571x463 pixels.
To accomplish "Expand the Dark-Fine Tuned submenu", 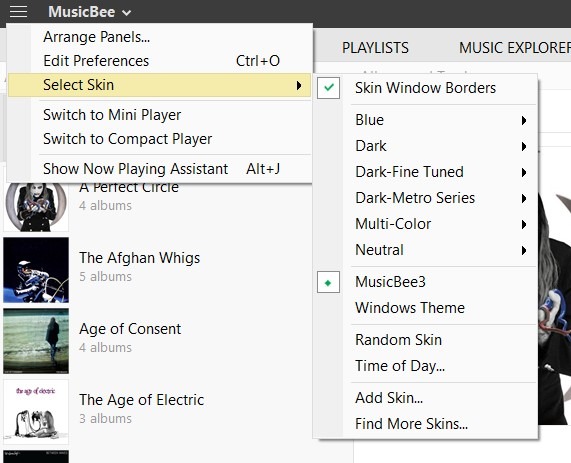I will [x=425, y=172].
